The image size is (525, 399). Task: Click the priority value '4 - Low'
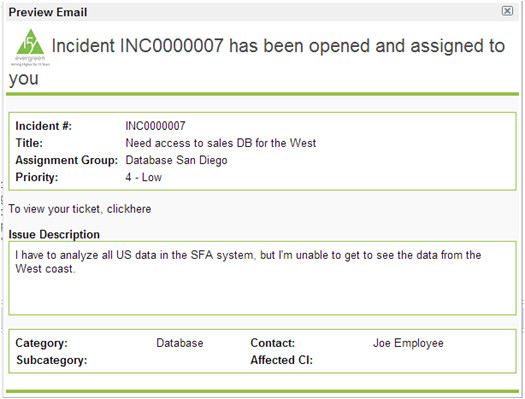coord(144,177)
